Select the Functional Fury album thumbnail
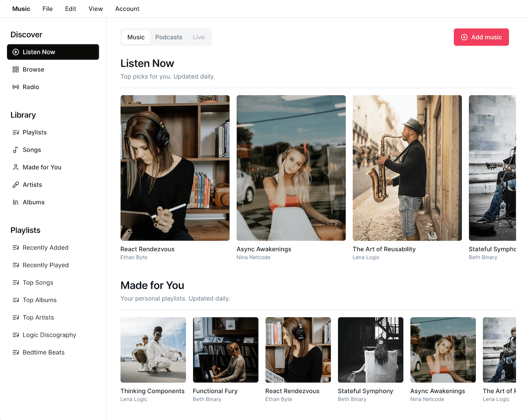This screenshot has height=420, width=530. pos(226,350)
